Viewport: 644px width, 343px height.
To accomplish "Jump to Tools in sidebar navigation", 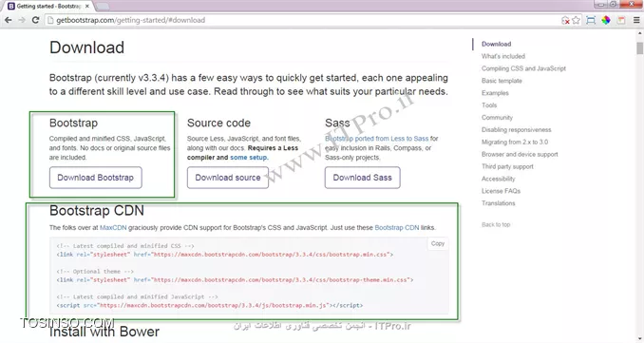I will coord(489,105).
